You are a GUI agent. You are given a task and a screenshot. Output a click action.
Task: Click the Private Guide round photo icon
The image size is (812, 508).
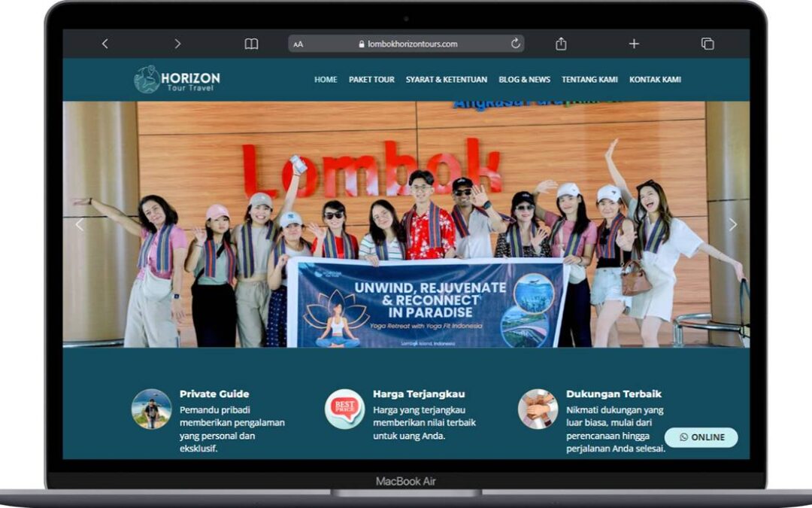pos(151,409)
